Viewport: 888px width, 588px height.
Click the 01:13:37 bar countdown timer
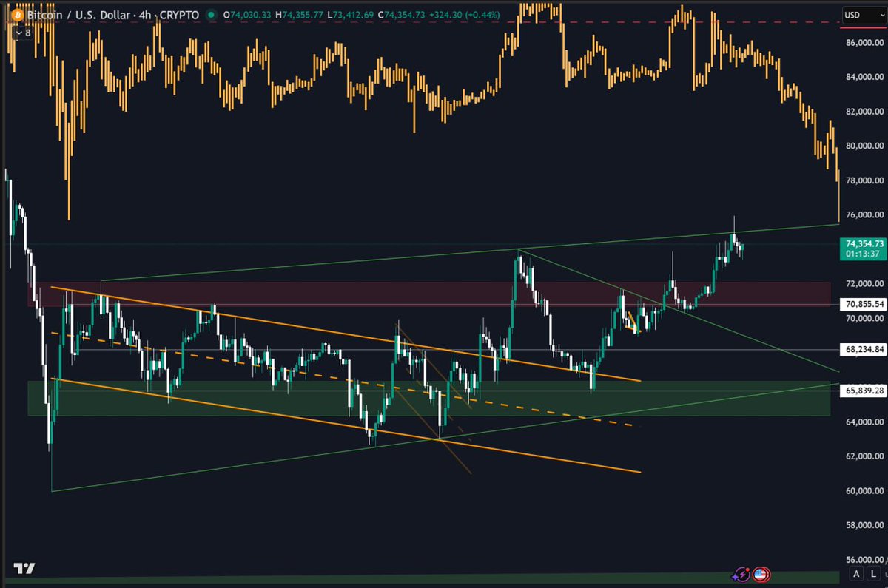tap(863, 254)
